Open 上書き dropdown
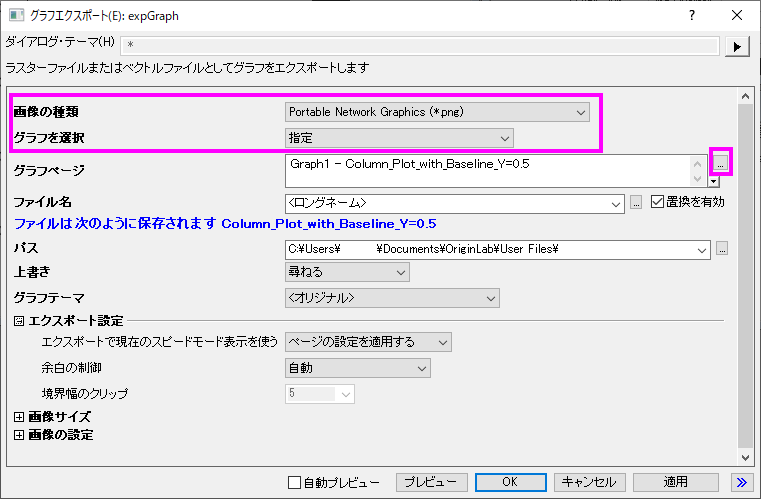The width and height of the screenshot is (761, 499). coord(347,272)
